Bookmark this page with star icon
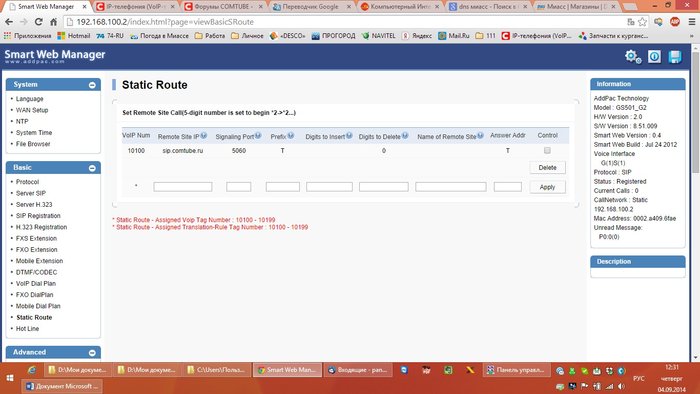700x394 pixels. (x=642, y=22)
